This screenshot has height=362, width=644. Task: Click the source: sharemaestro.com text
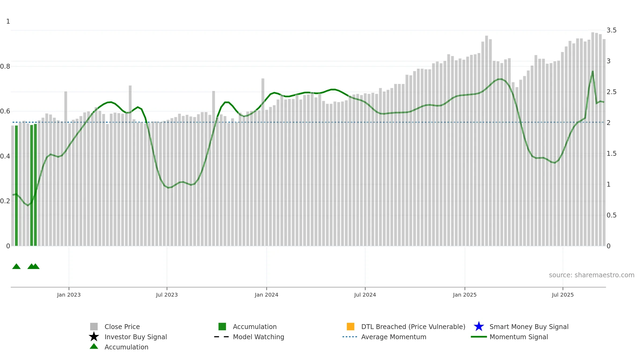(x=592, y=275)
